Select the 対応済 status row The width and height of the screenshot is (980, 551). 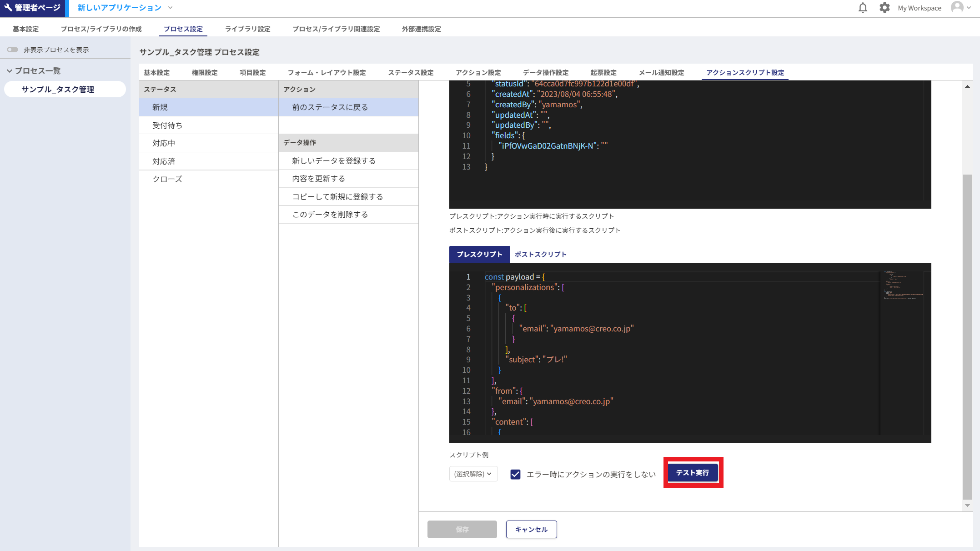coord(209,161)
